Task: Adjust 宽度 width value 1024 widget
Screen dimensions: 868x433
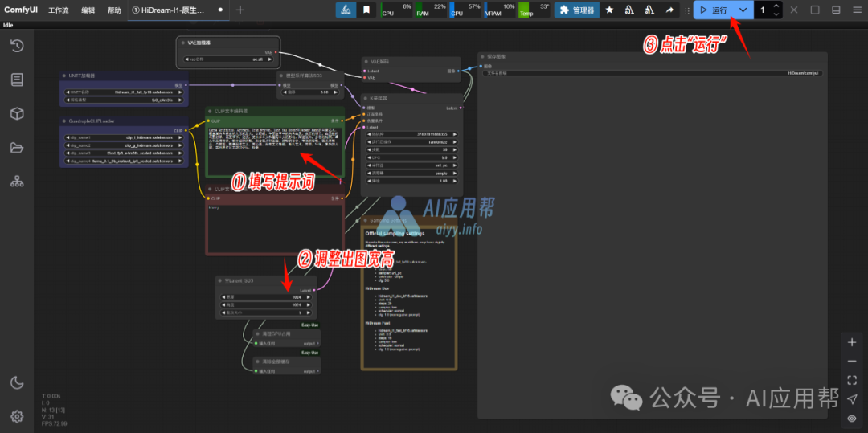Action: 265,297
